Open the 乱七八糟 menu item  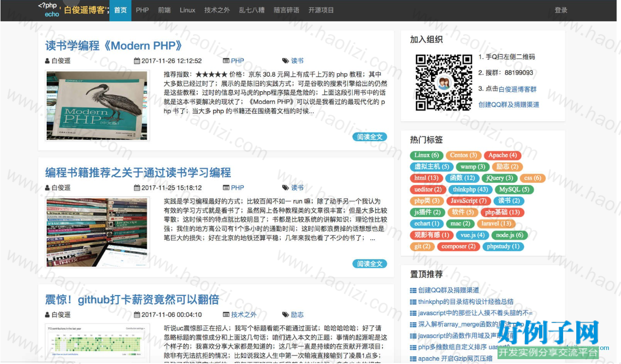252,10
